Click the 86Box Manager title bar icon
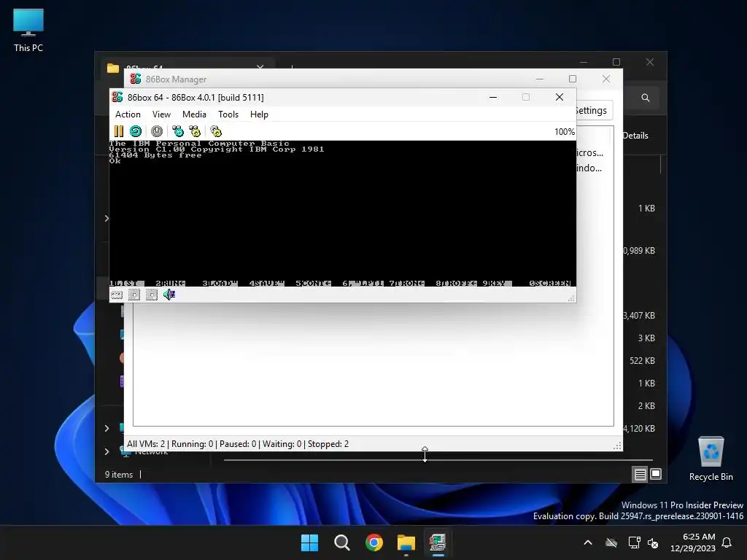The width and height of the screenshot is (747, 560). 135,79
